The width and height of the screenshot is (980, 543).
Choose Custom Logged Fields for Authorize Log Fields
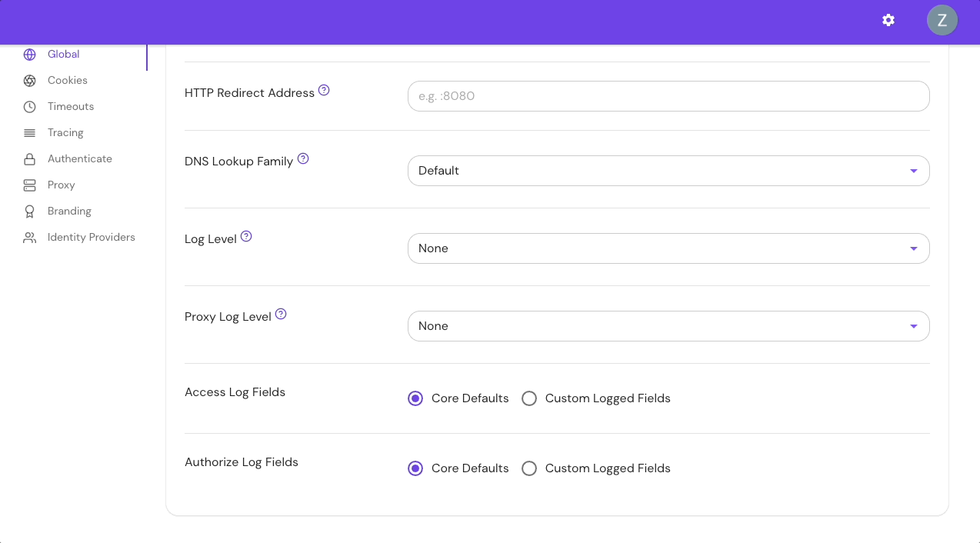pyautogui.click(x=529, y=468)
